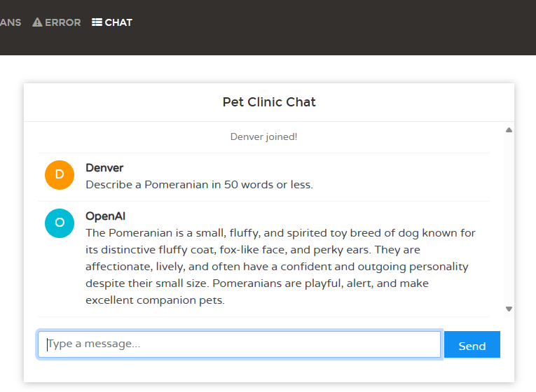This screenshot has height=392, width=536.
Task: Click the list icon beside CHAT
Action: point(97,22)
